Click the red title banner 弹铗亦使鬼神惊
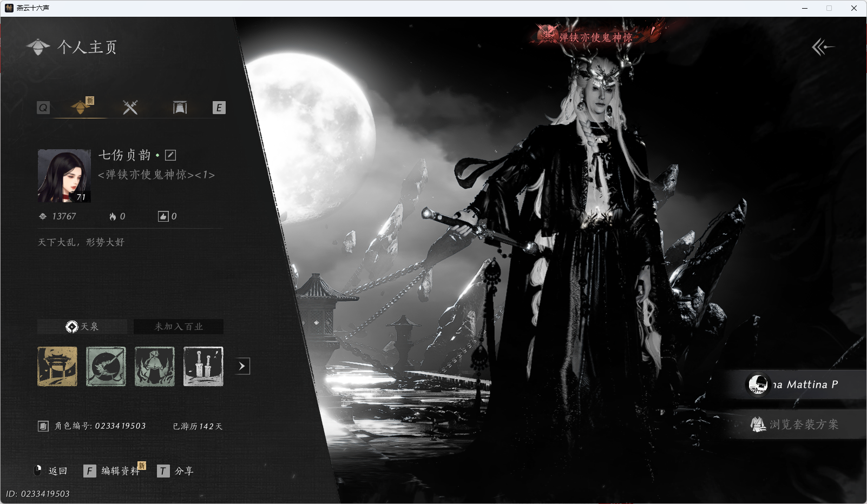This screenshot has width=867, height=504. tap(596, 37)
